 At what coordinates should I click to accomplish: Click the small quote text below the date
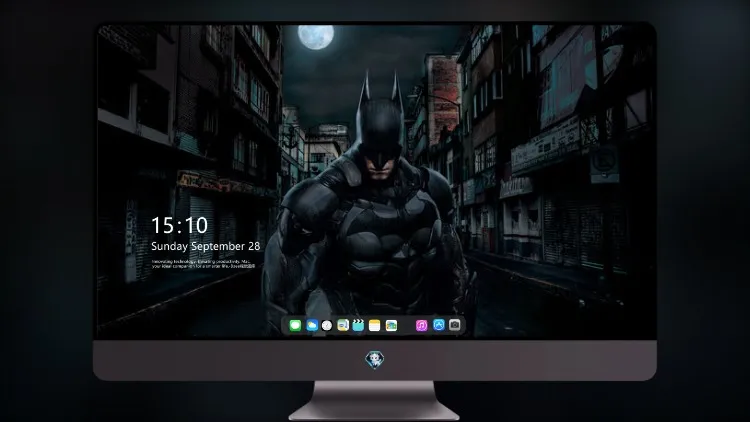(x=204, y=264)
